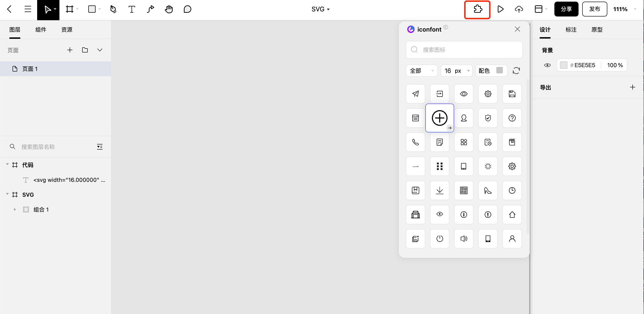Viewport: 644px width, 314px height.
Task: Switch to the 设计 tab
Action: tap(545, 29)
